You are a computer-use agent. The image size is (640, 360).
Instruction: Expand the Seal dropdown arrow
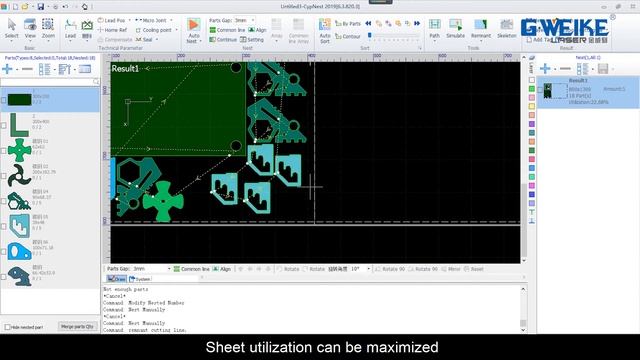[157, 40]
